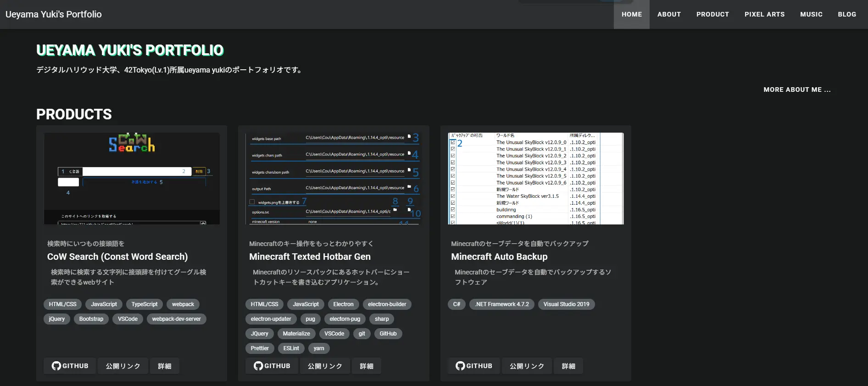Screen dimensions: 868x386
Task: Click the TypeScript tag chip
Action: [x=145, y=304]
